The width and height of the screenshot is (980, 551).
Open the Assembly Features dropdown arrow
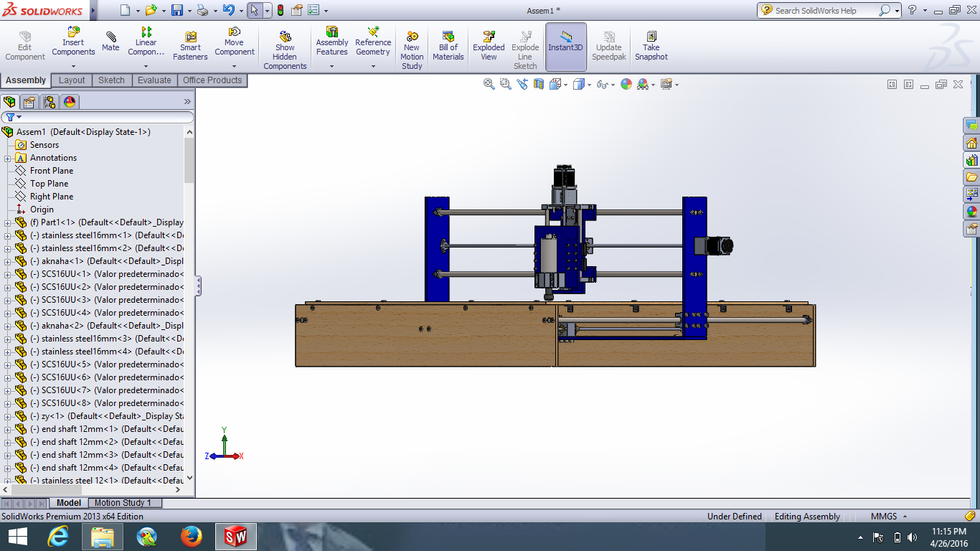[x=332, y=66]
